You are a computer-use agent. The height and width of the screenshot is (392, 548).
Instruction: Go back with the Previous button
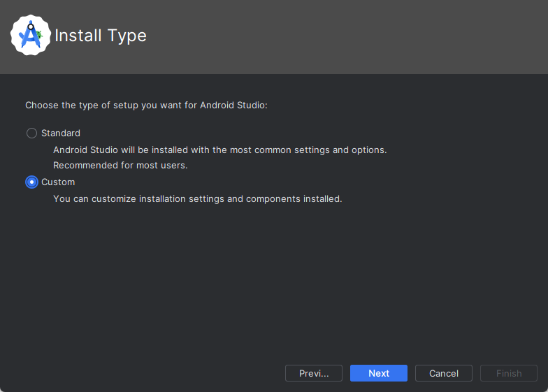click(x=313, y=373)
